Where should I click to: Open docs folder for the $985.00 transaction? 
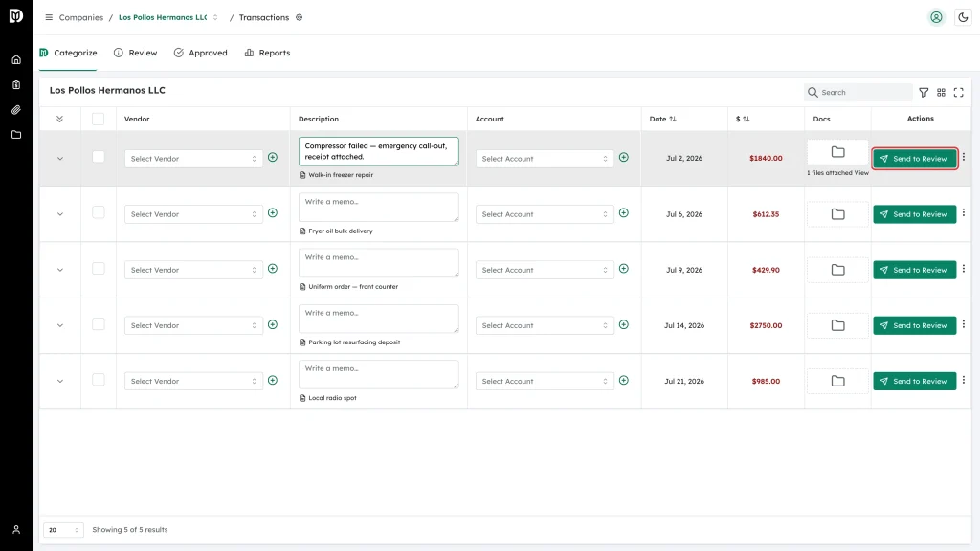point(837,381)
